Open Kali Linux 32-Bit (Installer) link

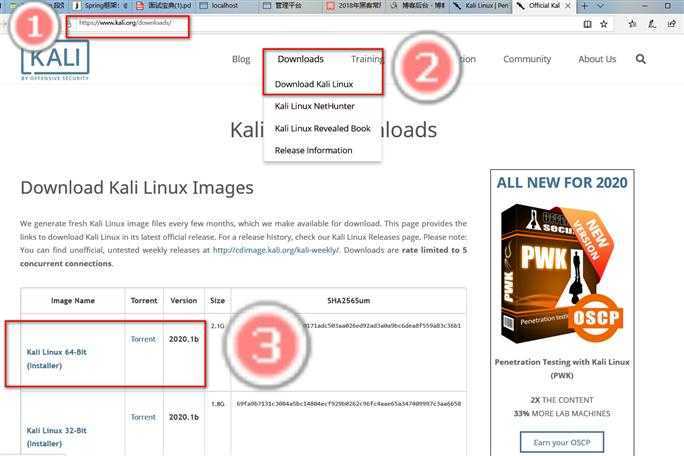tap(57, 437)
